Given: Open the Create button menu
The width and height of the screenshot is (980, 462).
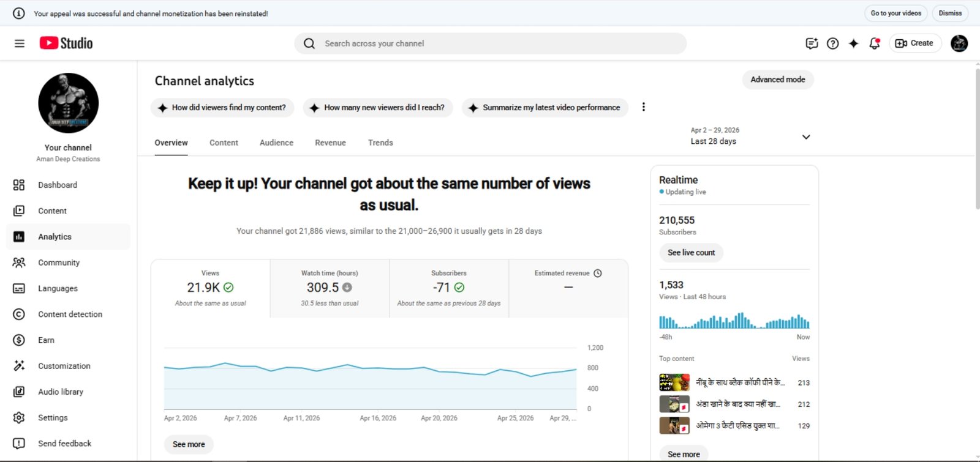Looking at the screenshot, I should [x=914, y=43].
